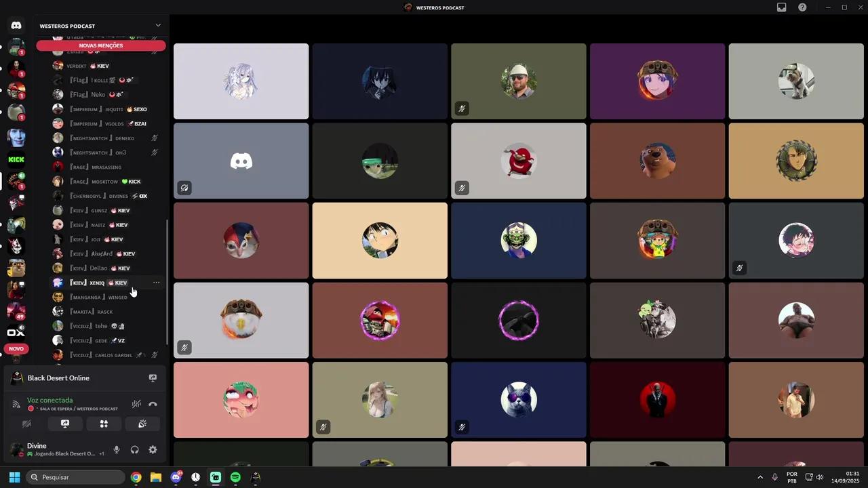
Task: Click Voz conectada status text
Action: coord(50,400)
